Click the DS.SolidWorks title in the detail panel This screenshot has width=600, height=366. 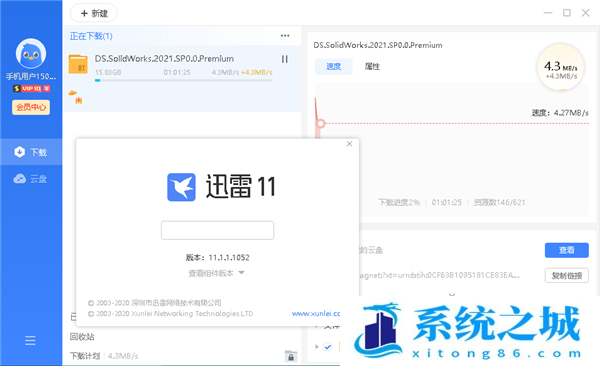coord(378,45)
